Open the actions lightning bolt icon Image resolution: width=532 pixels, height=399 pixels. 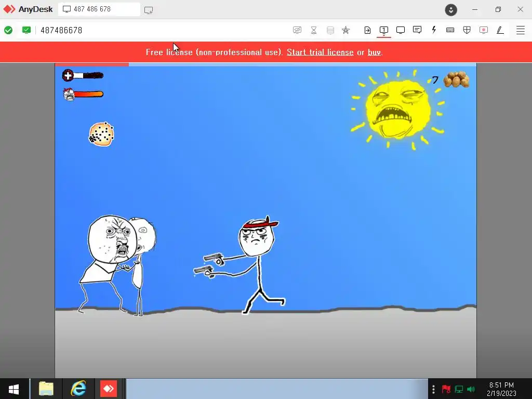click(x=434, y=30)
